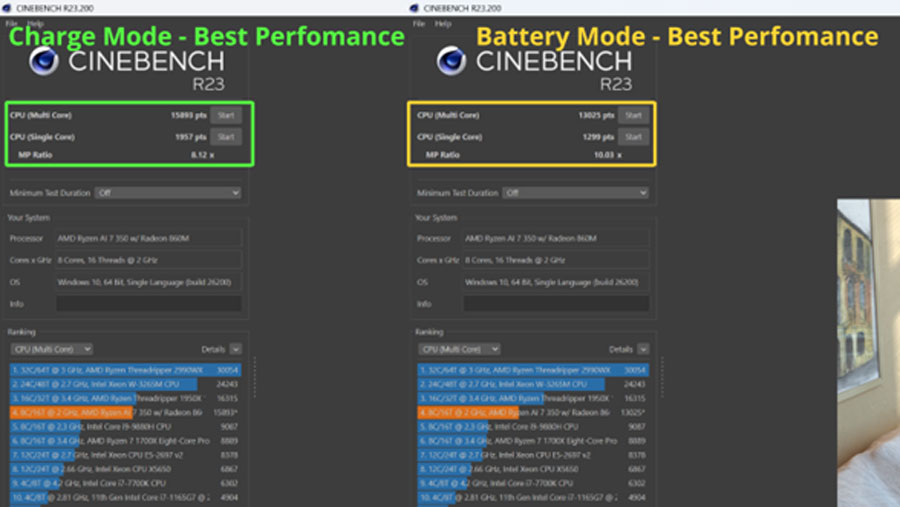Click the Cinebench icon in left title bar
Viewport: 900px width, 507px height.
[7, 7]
